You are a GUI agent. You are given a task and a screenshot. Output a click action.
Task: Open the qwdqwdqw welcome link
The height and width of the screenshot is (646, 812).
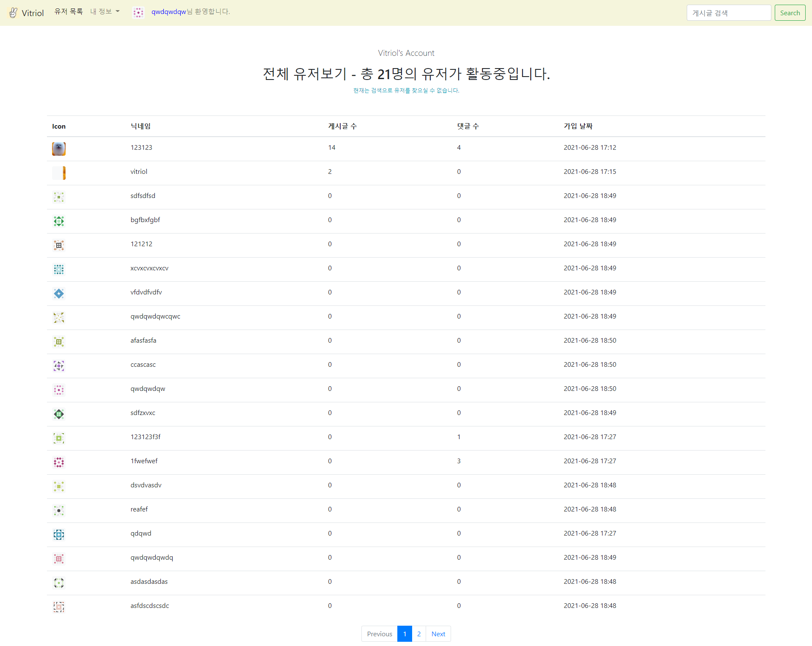[x=169, y=12]
